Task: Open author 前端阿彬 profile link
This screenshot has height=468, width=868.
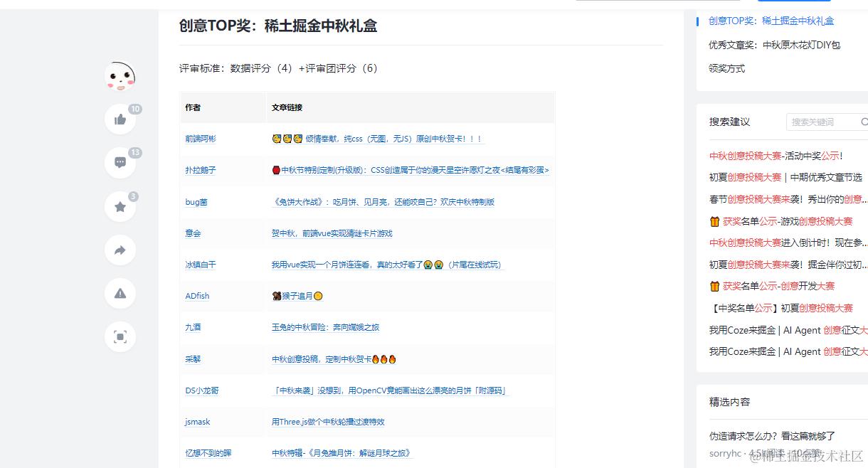Action: click(x=201, y=139)
